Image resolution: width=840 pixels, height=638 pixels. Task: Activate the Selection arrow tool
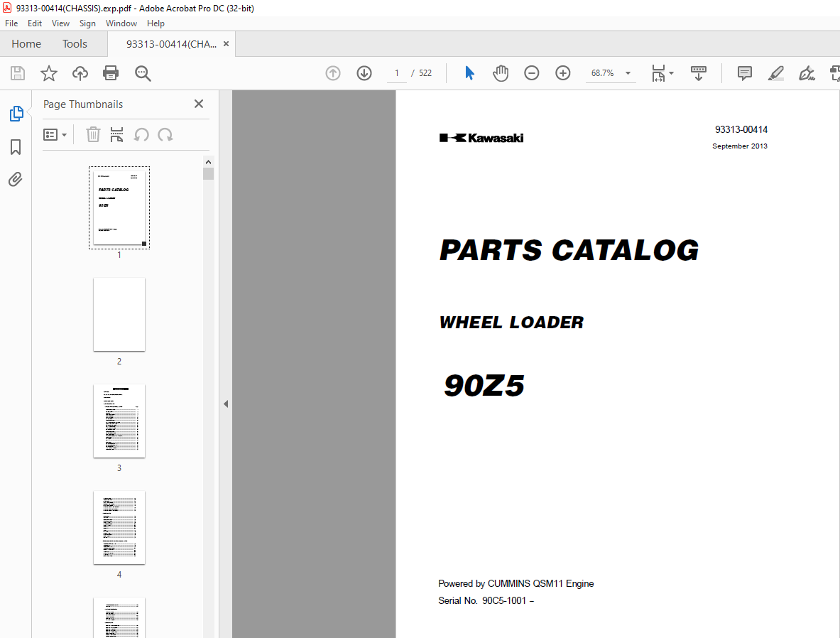coord(469,73)
